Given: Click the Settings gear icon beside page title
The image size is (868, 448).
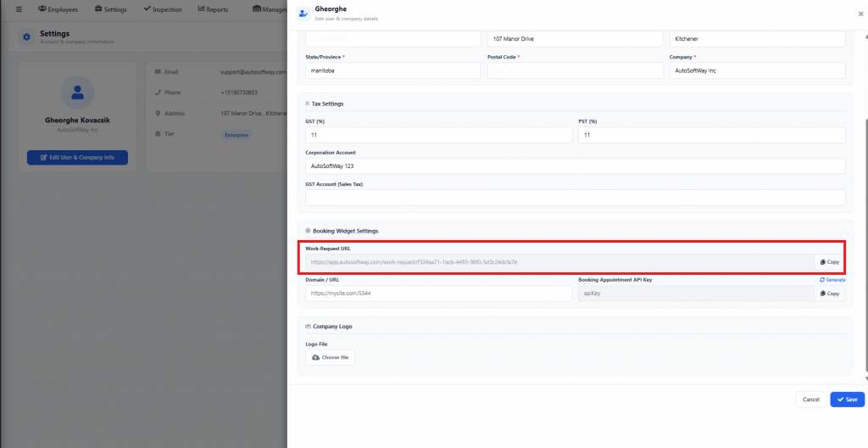Looking at the screenshot, I should 26,37.
